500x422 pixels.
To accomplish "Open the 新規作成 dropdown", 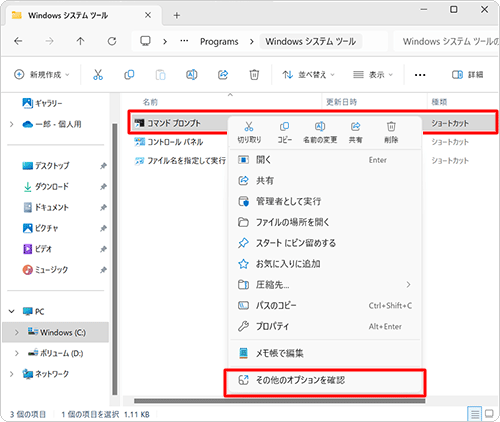I will 42,74.
